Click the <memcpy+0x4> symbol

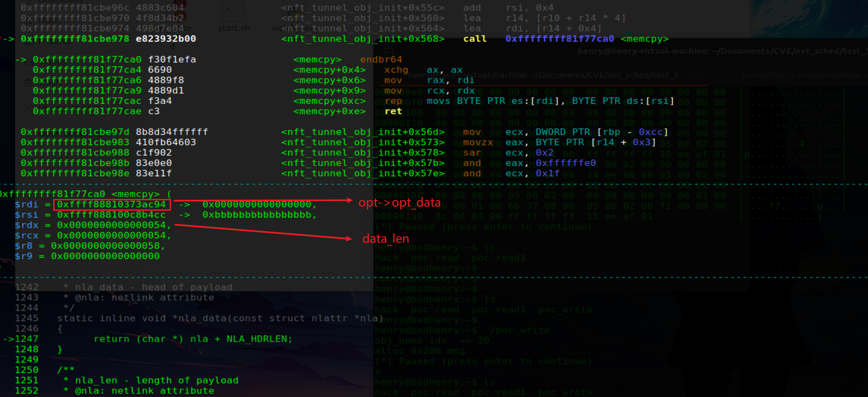329,70
